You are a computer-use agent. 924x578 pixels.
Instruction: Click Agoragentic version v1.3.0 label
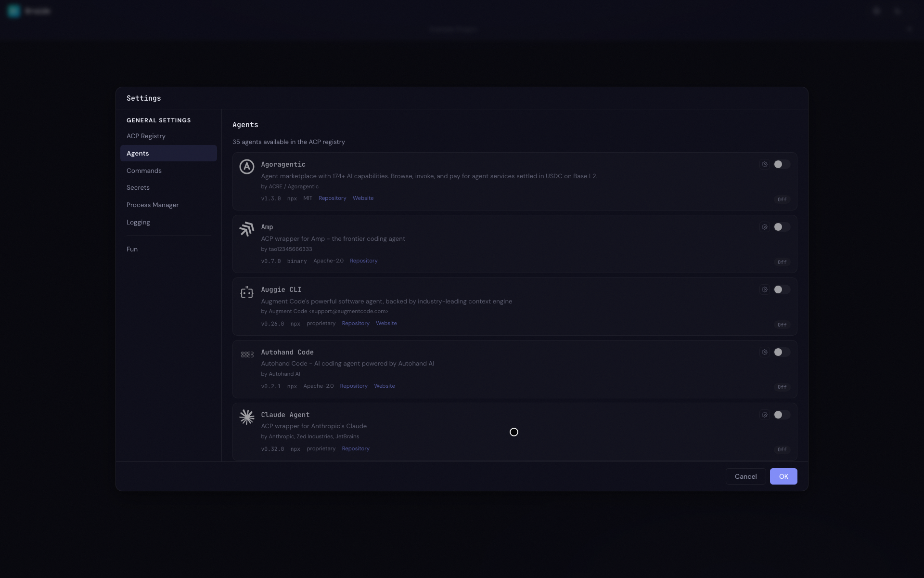click(x=271, y=198)
